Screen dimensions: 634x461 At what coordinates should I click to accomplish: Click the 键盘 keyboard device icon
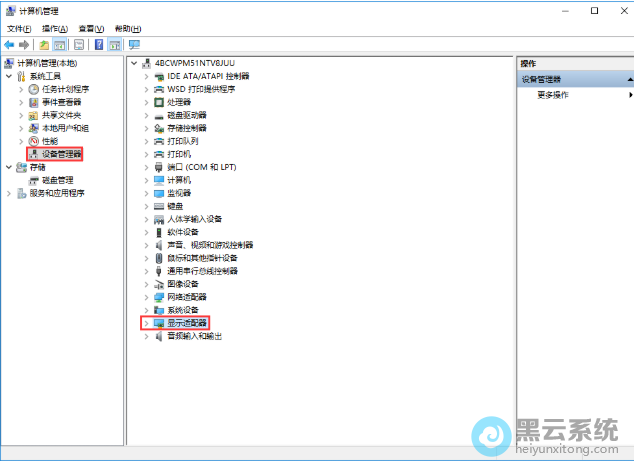pos(159,206)
